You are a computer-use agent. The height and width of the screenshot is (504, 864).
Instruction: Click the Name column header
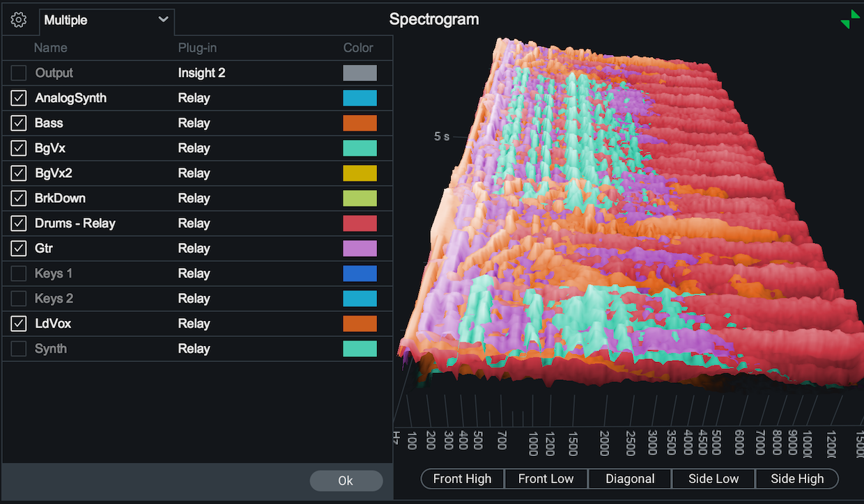tap(51, 48)
